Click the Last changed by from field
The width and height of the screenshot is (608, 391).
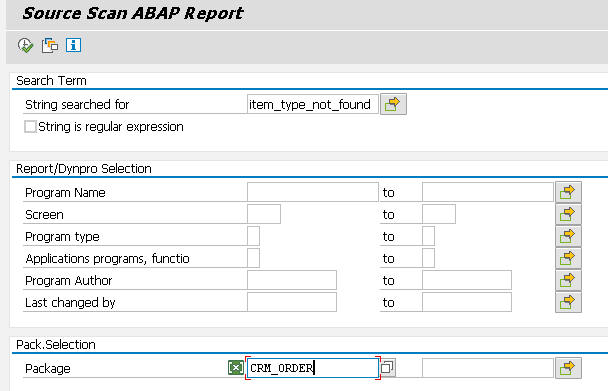tap(292, 302)
